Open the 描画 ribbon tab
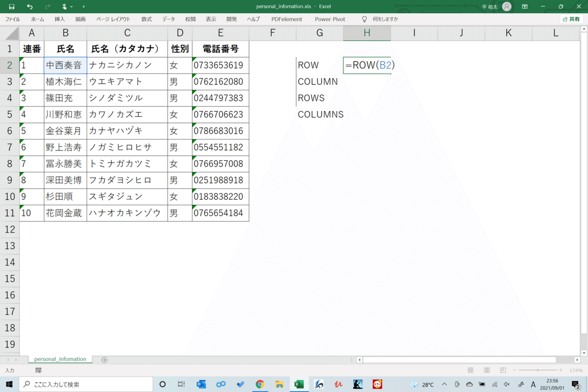 pos(80,19)
